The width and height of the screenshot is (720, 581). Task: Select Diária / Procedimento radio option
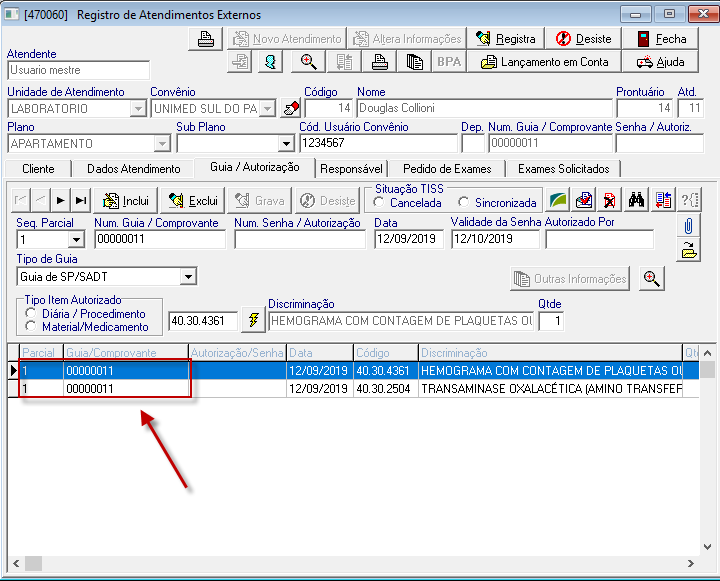click(31, 313)
